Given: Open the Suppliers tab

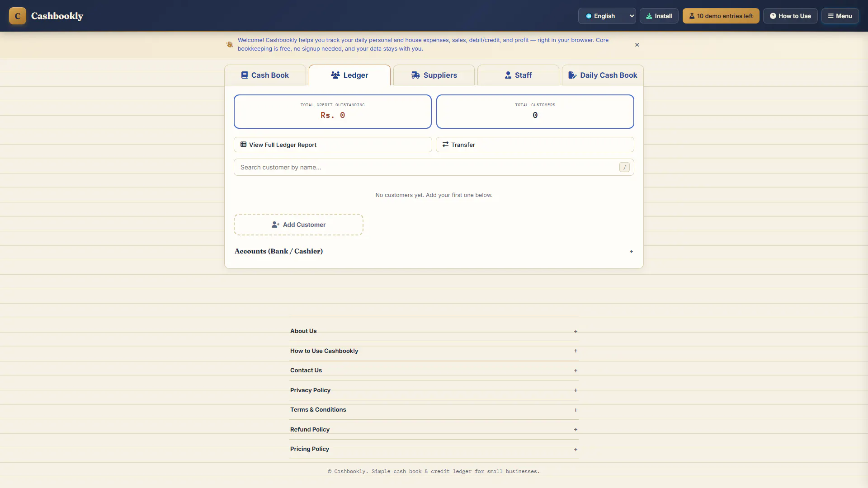Looking at the screenshot, I should [x=434, y=75].
